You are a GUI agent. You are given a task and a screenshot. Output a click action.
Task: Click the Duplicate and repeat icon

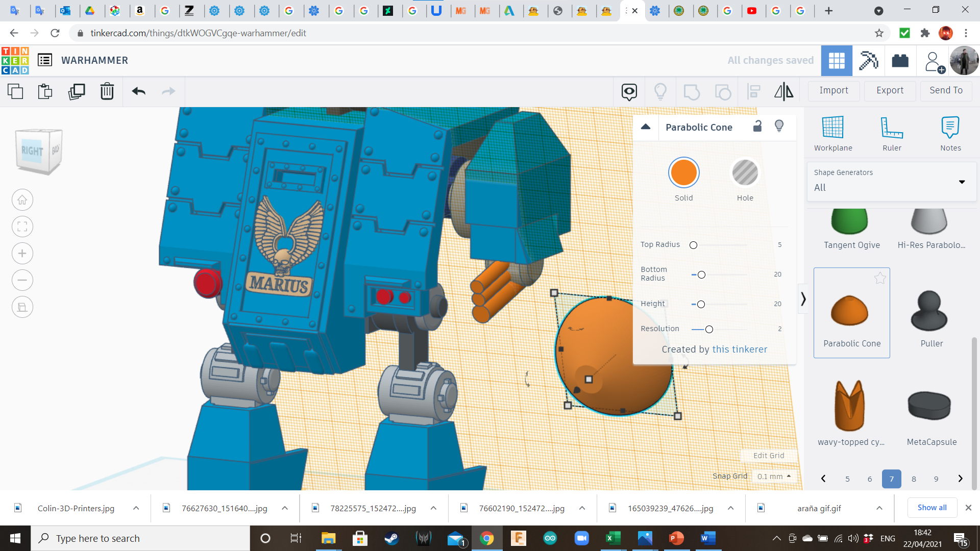click(x=77, y=91)
